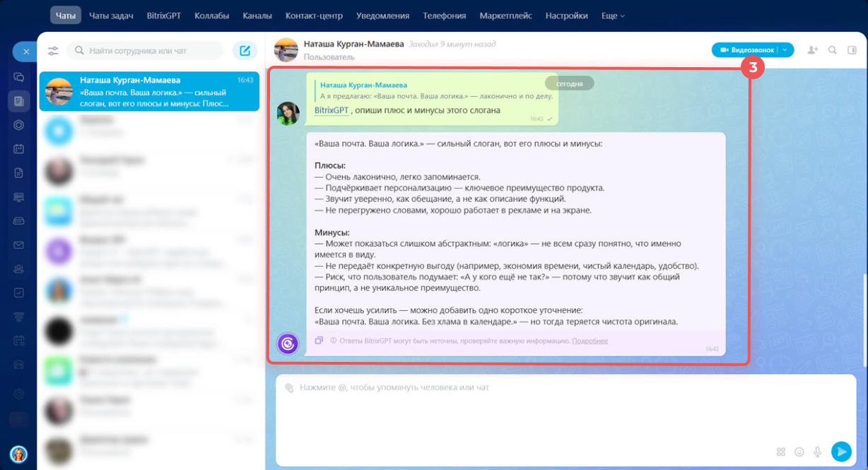This screenshot has height=470, width=868.
Task: Search within chat using magnifier icon
Action: point(833,50)
